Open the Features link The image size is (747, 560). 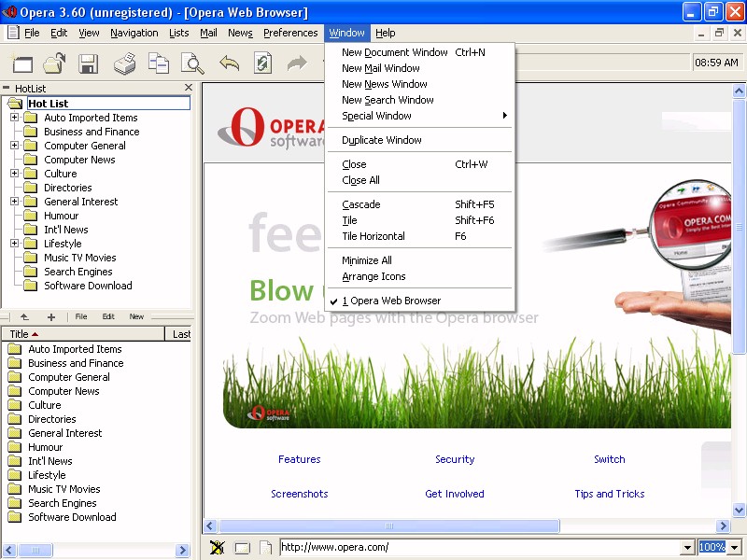coord(299,459)
